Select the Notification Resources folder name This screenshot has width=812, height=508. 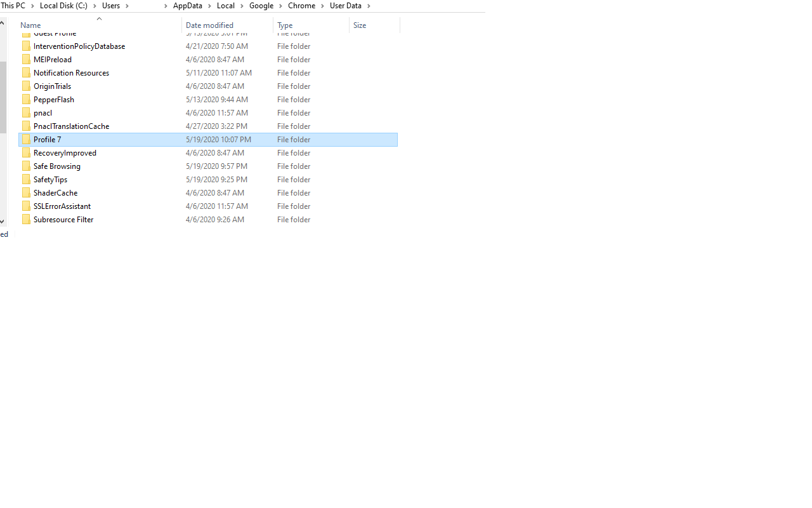(71, 73)
